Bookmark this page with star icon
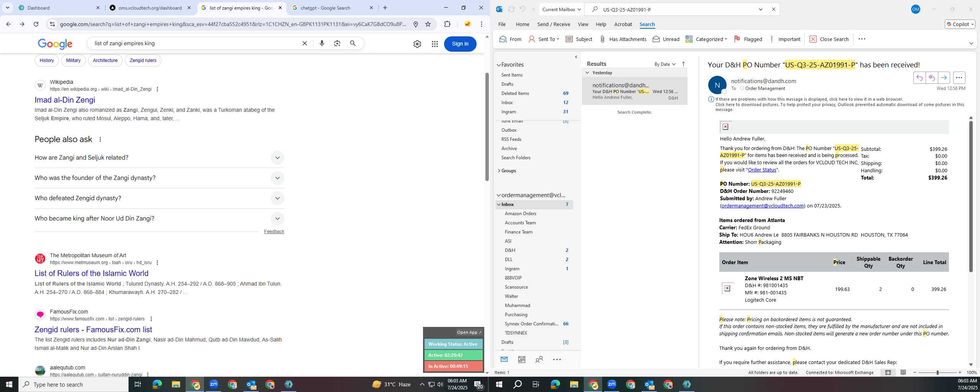 [x=428, y=24]
